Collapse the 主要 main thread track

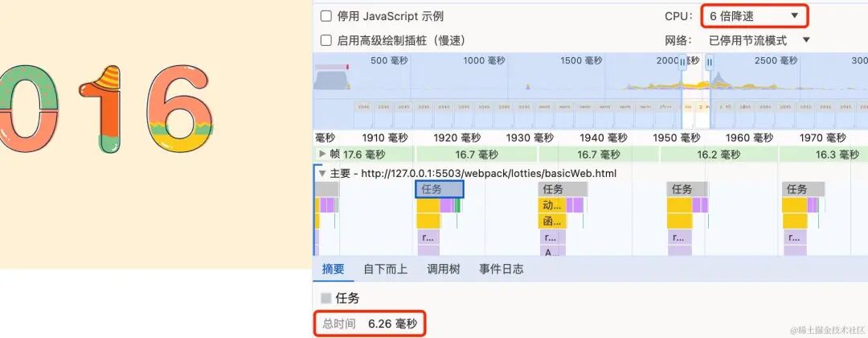click(322, 174)
